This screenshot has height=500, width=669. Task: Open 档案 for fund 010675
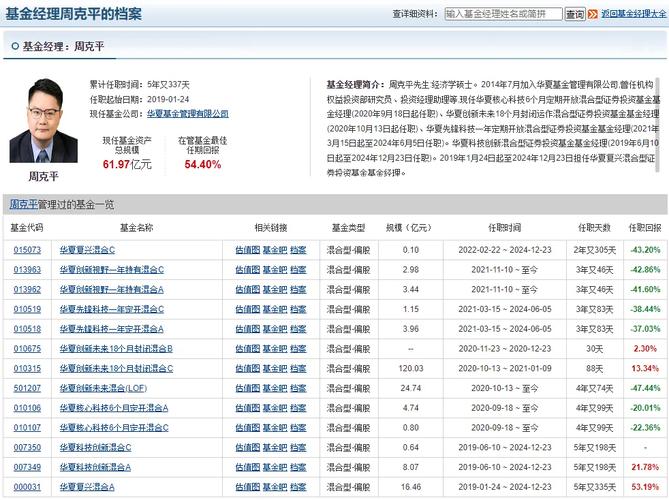pyautogui.click(x=298, y=349)
